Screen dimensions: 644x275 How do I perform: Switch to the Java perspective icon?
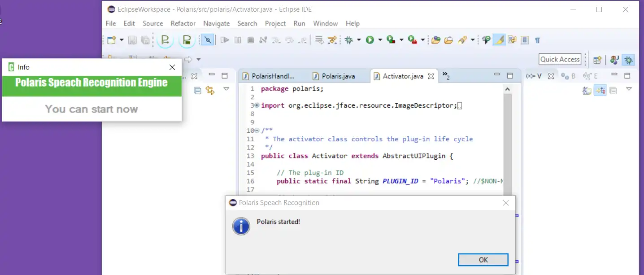click(614, 60)
